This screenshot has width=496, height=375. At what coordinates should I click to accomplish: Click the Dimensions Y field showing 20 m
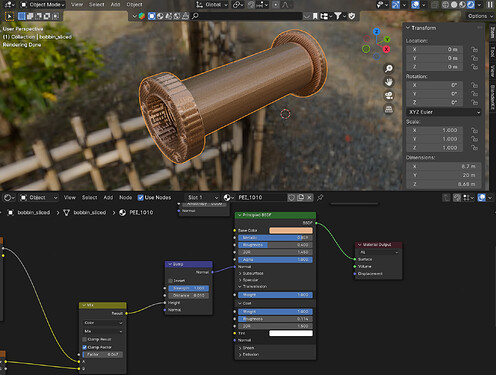pyautogui.click(x=444, y=175)
